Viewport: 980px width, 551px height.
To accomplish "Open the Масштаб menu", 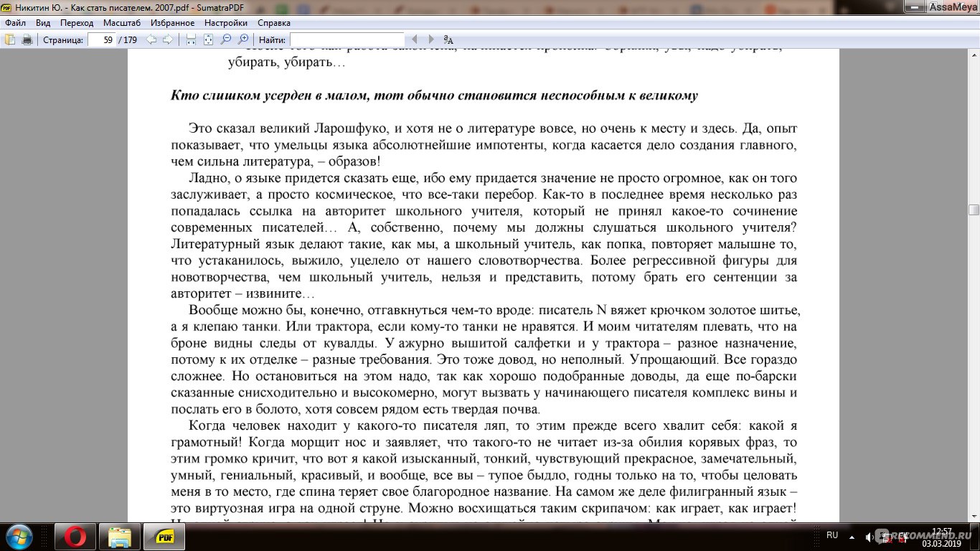I will pyautogui.click(x=122, y=23).
